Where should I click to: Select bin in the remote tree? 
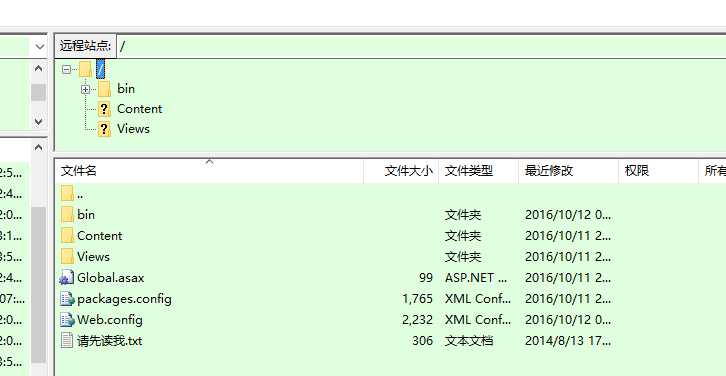pyautogui.click(x=125, y=88)
